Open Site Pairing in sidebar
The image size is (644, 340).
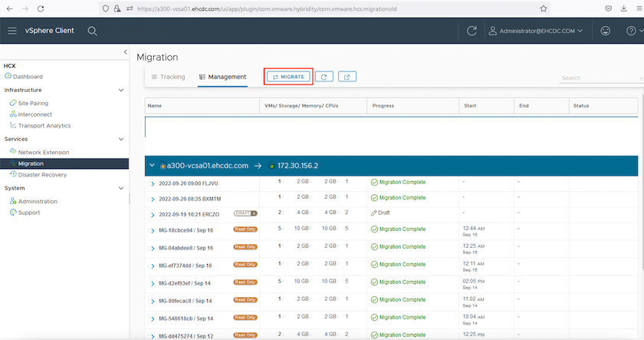[34, 102]
